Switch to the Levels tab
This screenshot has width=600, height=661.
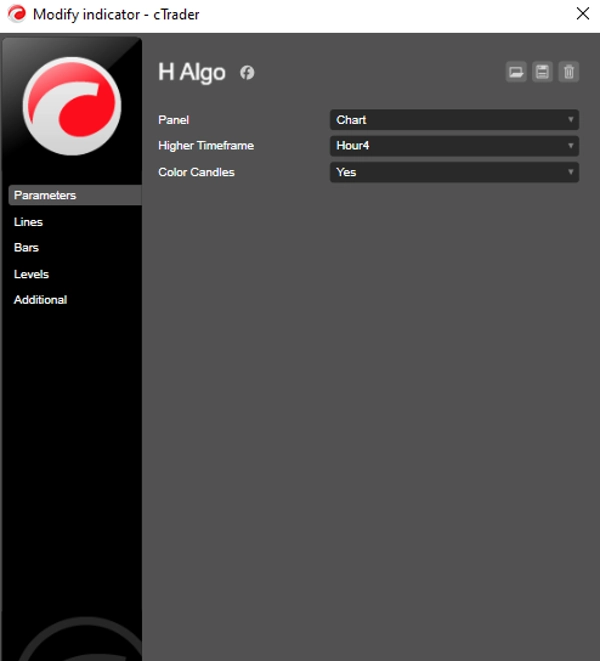(31, 274)
